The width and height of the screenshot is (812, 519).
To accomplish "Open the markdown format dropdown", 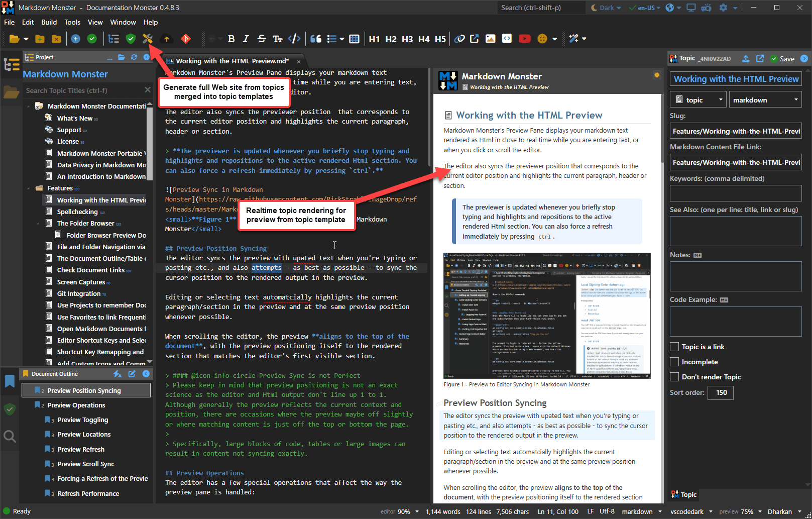I will point(765,99).
